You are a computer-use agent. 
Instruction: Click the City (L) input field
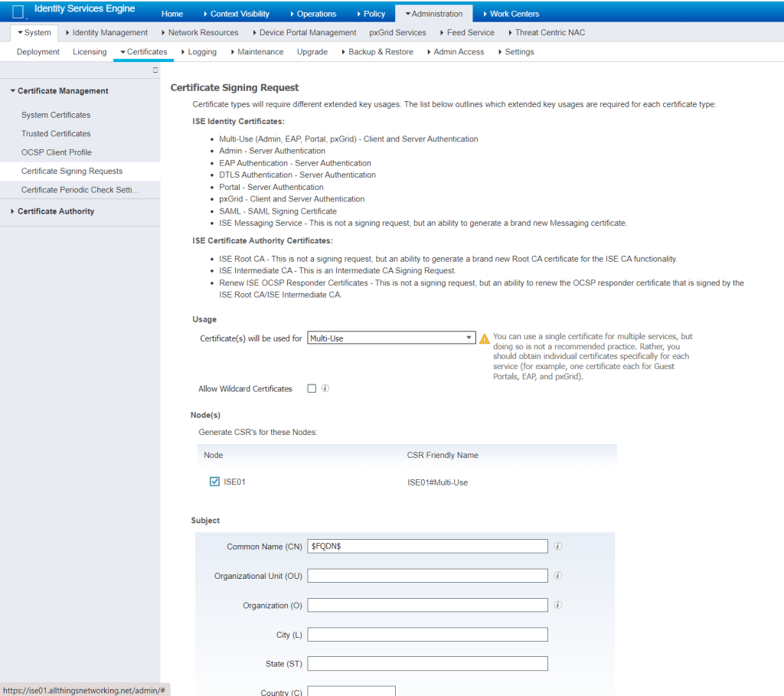(x=427, y=635)
